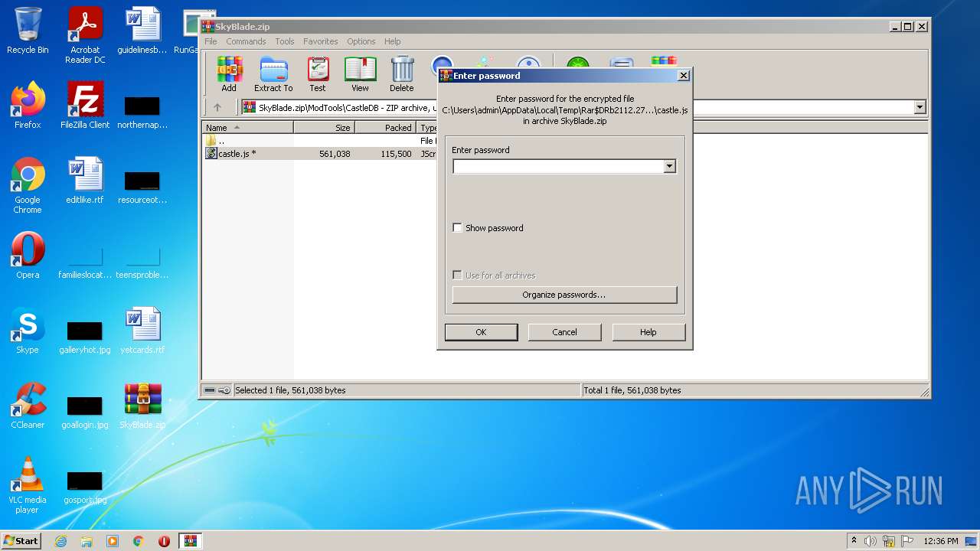
Task: Select resourceot file on desktop
Action: click(142, 187)
